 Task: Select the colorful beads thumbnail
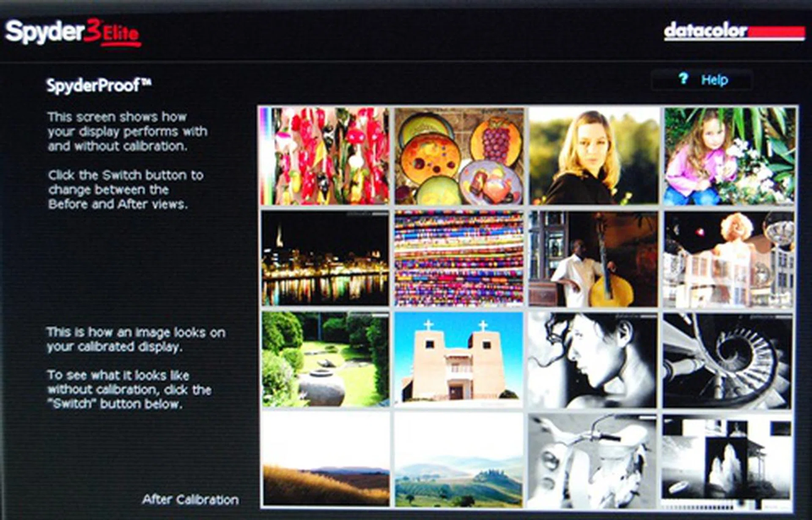[x=459, y=259]
